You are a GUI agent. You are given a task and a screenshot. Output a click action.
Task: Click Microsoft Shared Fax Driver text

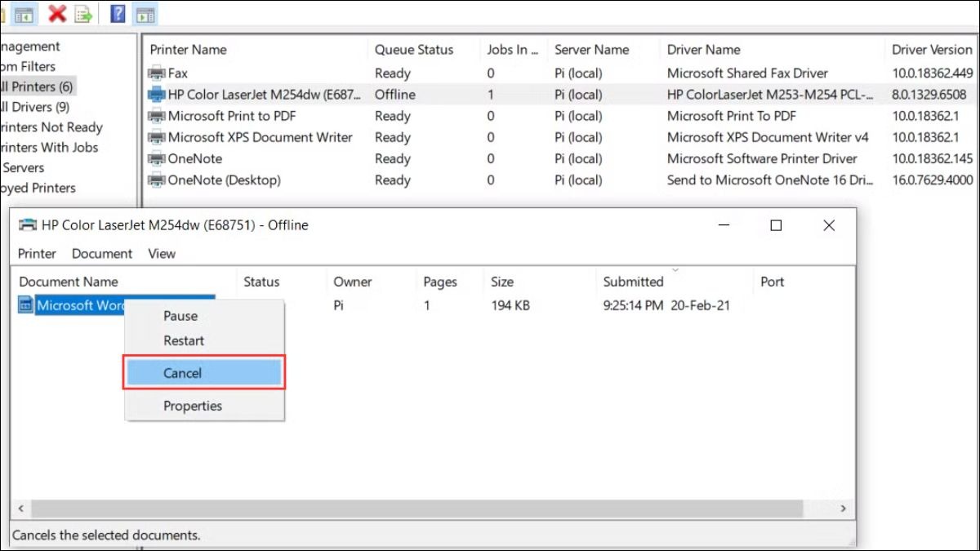pos(747,73)
